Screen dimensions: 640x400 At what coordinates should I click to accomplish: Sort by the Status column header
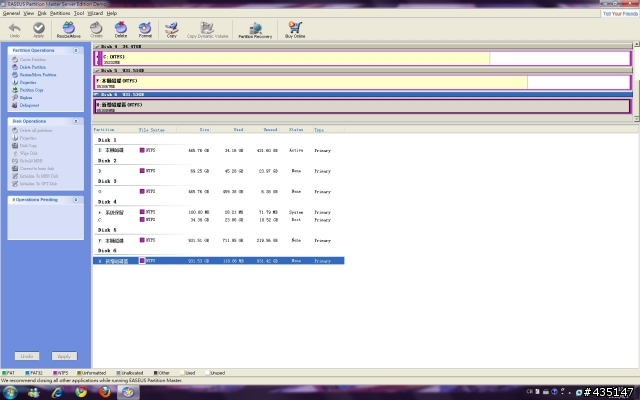pyautogui.click(x=296, y=130)
